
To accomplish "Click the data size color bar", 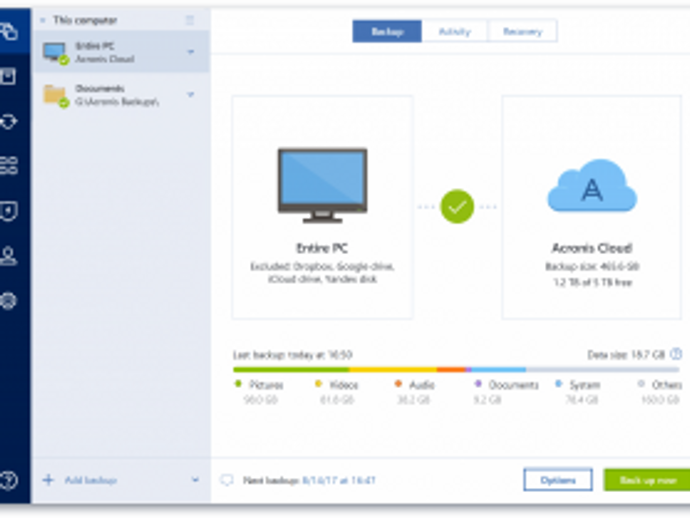I will pyautogui.click(x=457, y=370).
